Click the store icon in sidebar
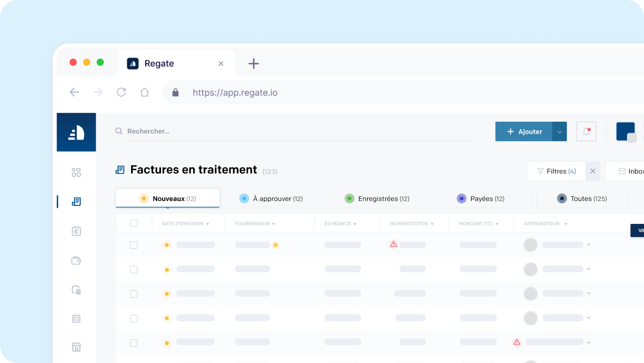644x363 pixels. pyautogui.click(x=76, y=347)
